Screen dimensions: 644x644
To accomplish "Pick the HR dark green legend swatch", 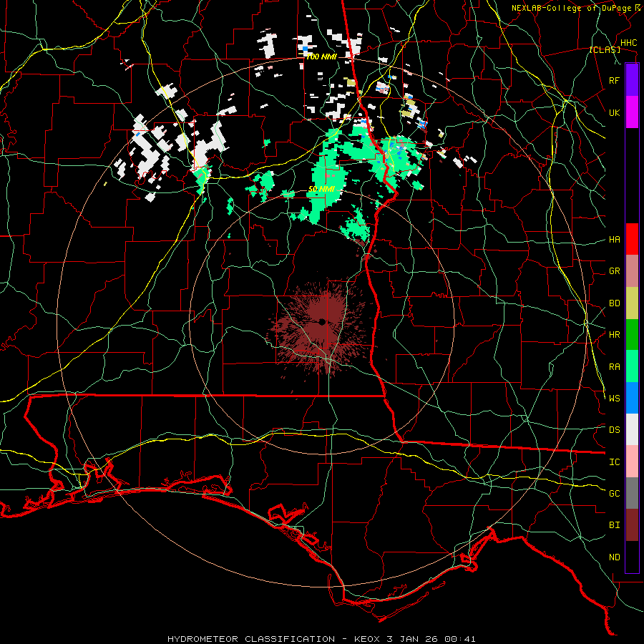I will point(632,335).
